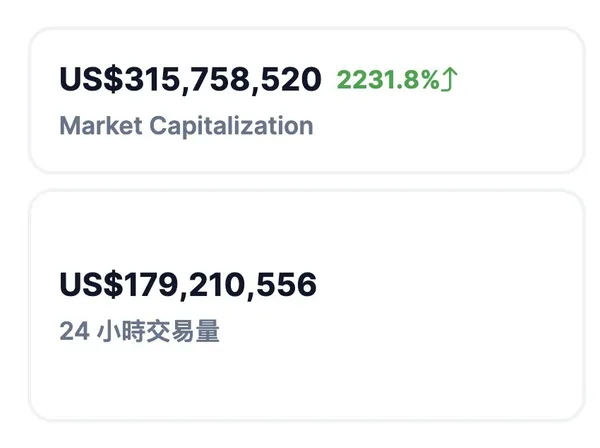
Task: Click the green upward arrow icon
Action: (449, 80)
